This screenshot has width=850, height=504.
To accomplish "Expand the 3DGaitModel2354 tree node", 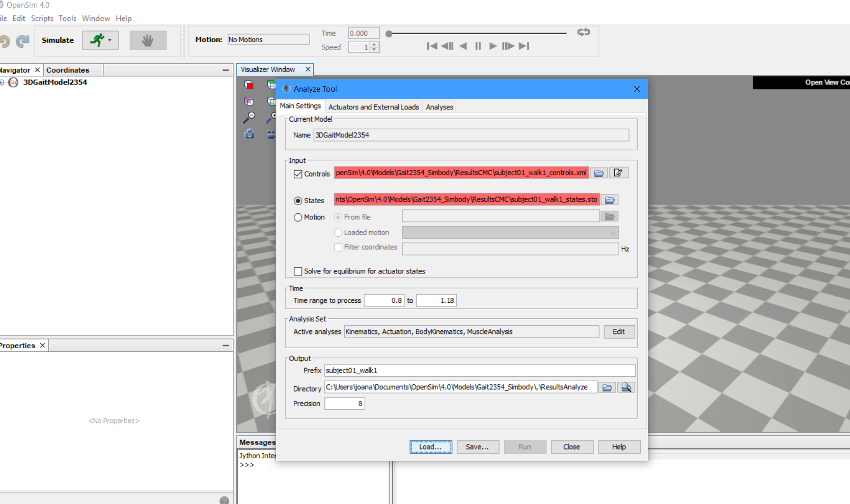I will click(x=2, y=82).
